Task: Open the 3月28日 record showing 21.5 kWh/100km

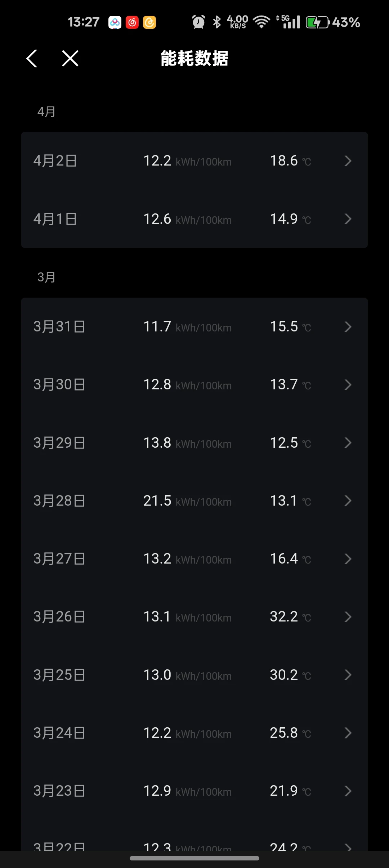Action: pyautogui.click(x=194, y=501)
